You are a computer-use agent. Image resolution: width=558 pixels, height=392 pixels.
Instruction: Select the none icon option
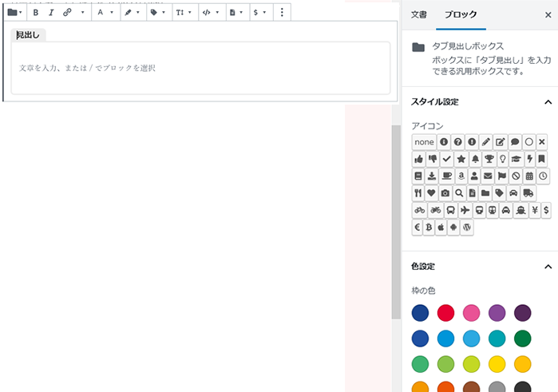[424, 141]
